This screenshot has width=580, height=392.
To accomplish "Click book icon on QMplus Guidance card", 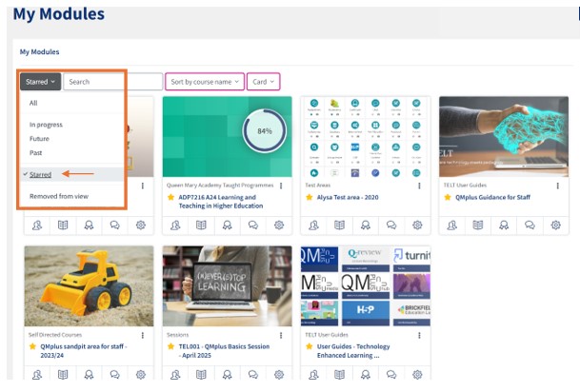I will coord(478,225).
